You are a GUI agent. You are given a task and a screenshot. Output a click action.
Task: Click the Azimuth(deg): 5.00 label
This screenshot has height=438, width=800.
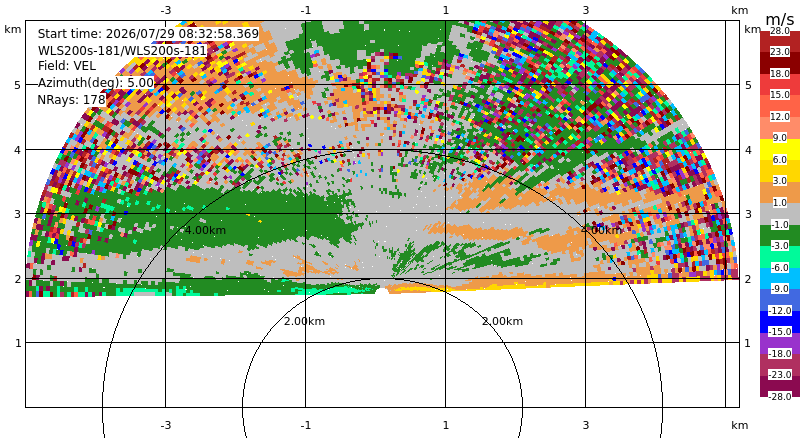96,83
